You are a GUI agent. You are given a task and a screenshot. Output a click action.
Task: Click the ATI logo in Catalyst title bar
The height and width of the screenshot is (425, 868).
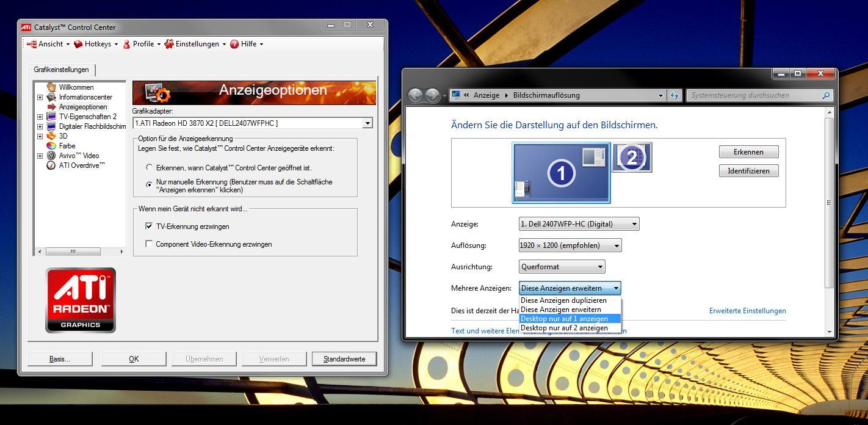point(26,27)
